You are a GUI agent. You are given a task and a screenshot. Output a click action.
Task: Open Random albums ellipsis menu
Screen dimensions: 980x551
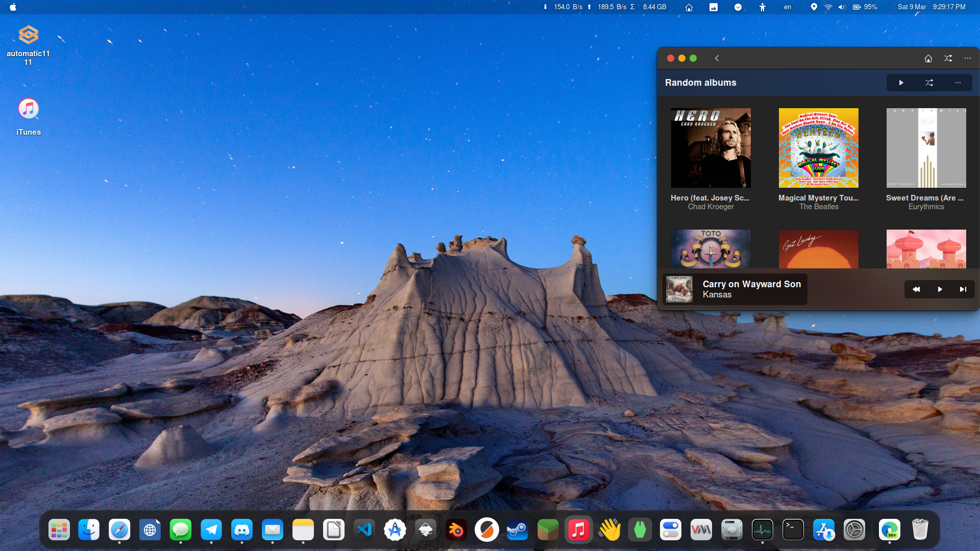(958, 83)
